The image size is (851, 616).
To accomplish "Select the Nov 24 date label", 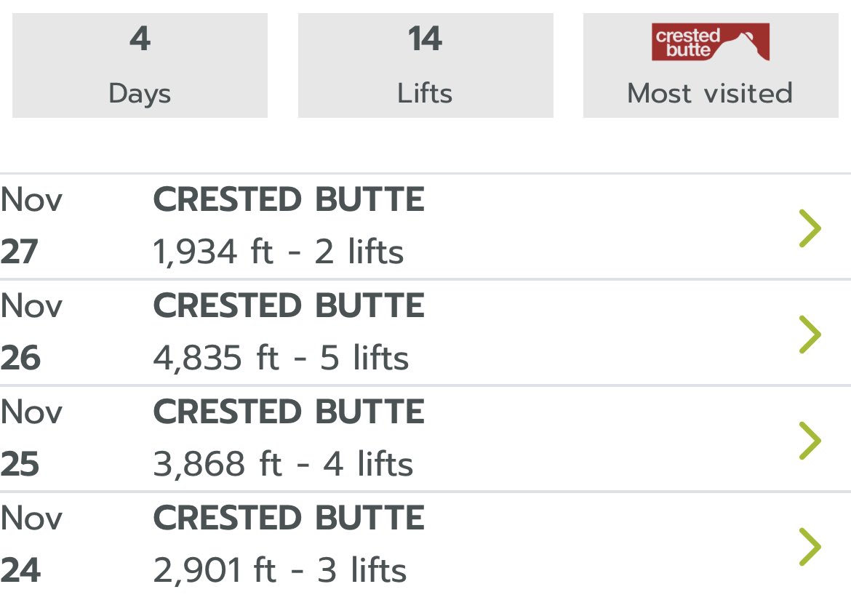I will [x=31, y=544].
